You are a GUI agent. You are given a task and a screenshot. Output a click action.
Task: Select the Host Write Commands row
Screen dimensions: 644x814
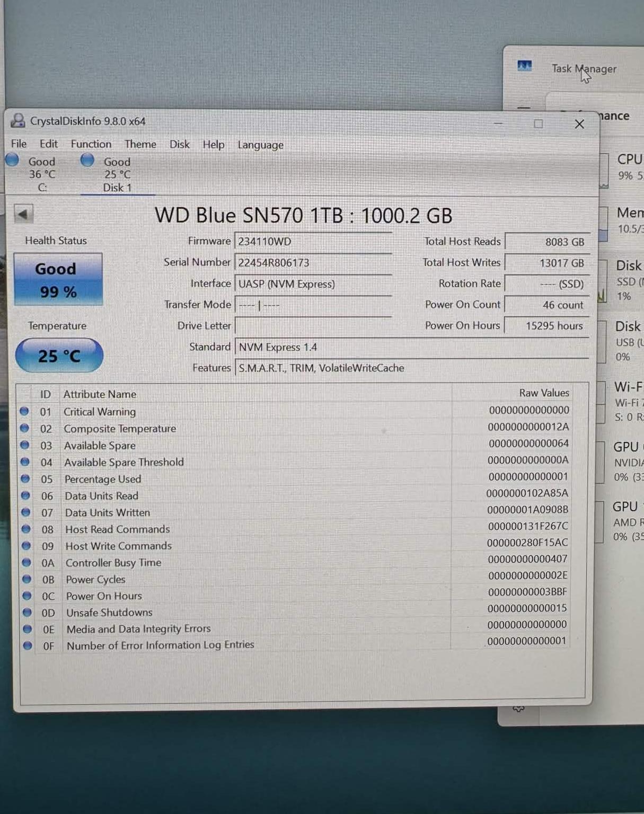pos(294,545)
